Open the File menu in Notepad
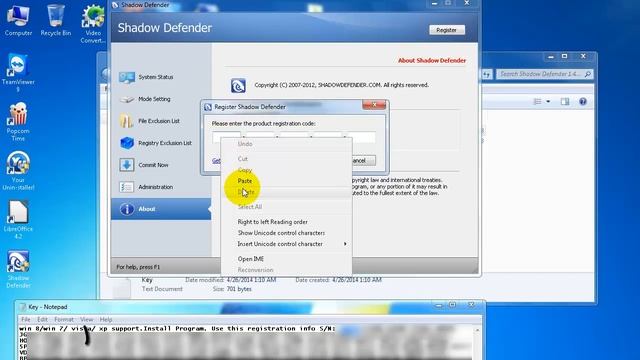The height and width of the screenshot is (360, 640). (26, 320)
